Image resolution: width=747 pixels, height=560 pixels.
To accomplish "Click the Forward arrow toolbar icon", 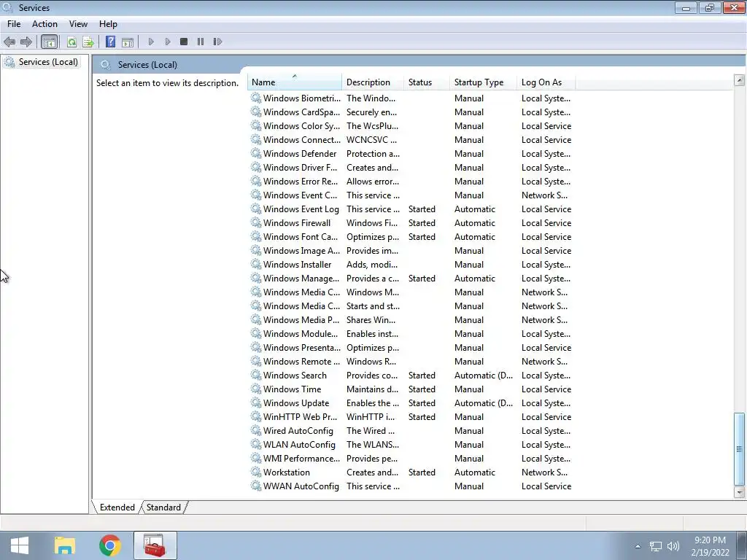I will pyautogui.click(x=26, y=42).
